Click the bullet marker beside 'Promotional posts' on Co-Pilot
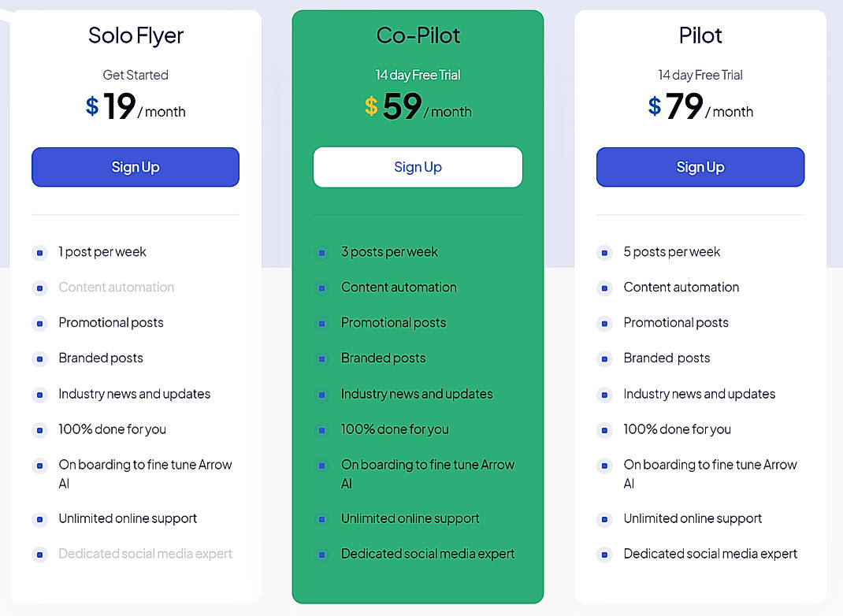The image size is (843, 616). [x=322, y=323]
